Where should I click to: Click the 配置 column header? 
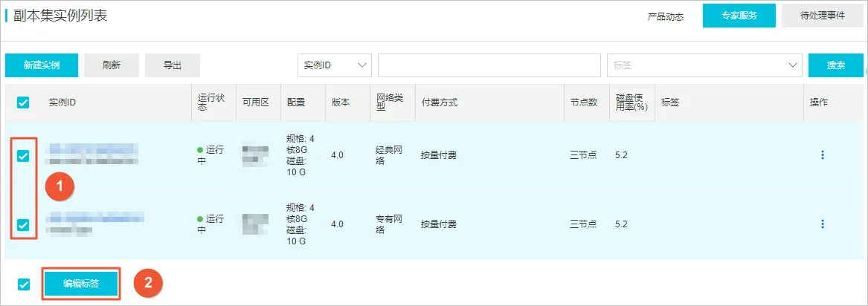point(296,102)
